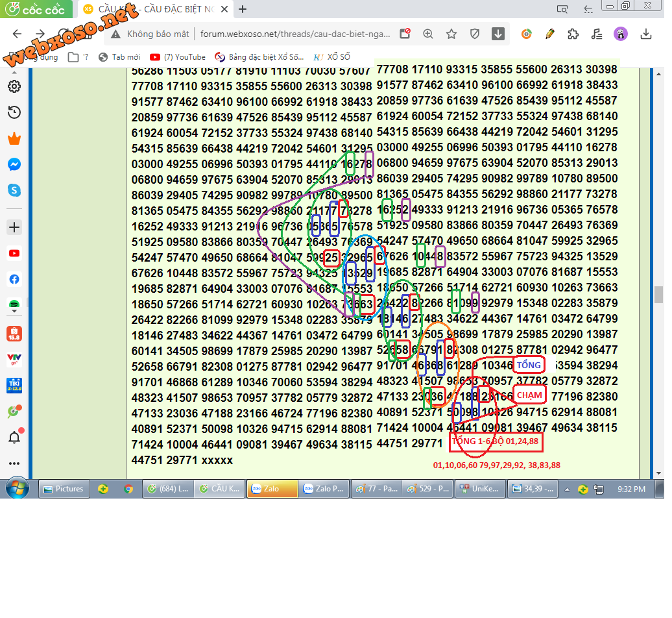Open Messenger from the sidebar
This screenshot has width=672, height=618.
14,165
